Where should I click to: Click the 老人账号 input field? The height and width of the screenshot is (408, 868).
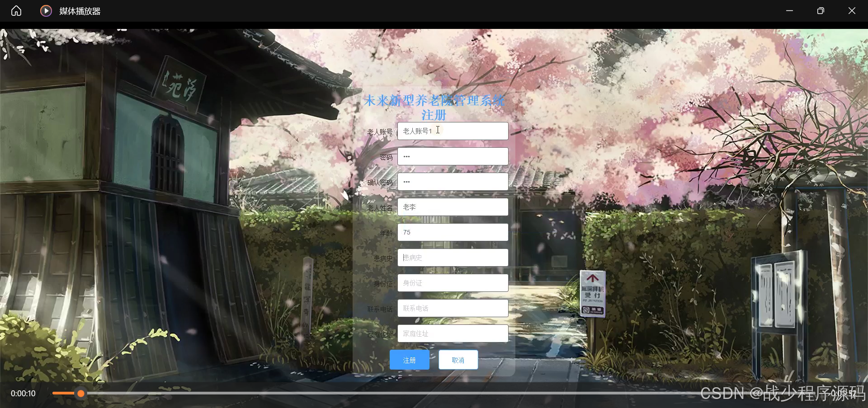pyautogui.click(x=453, y=131)
